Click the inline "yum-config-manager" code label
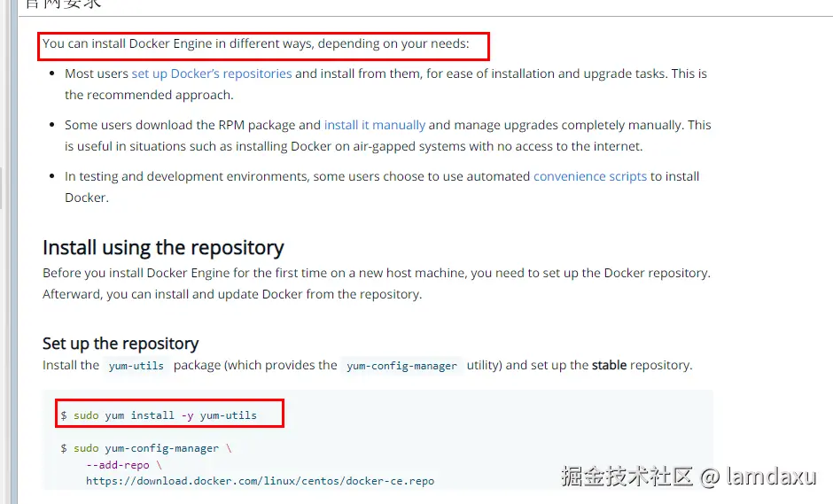 pos(401,365)
